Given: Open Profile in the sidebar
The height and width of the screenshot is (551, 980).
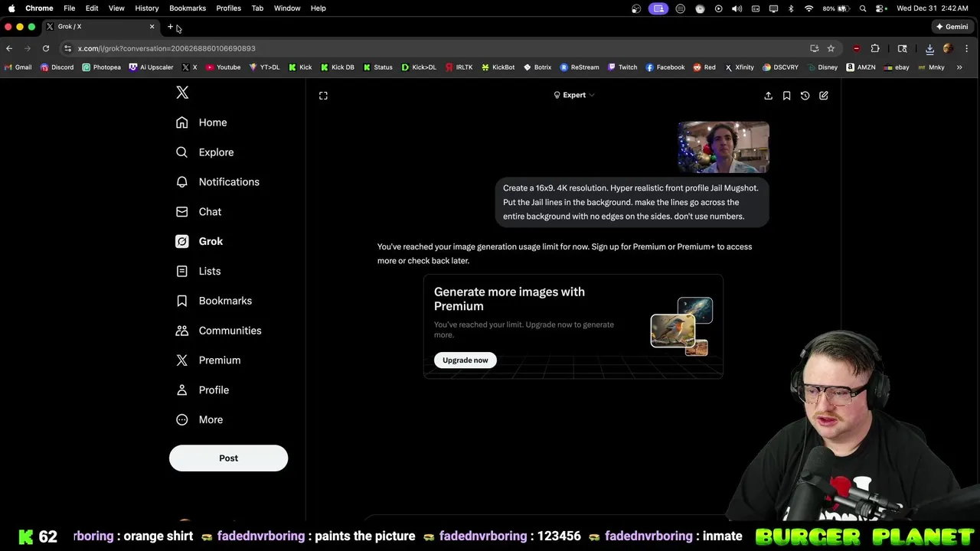Looking at the screenshot, I should pyautogui.click(x=202, y=390).
